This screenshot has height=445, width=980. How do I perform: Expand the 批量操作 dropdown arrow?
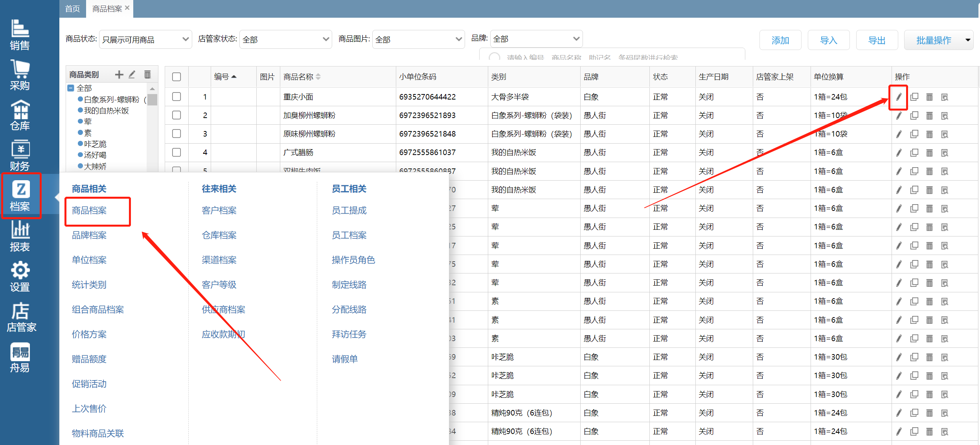[968, 40]
